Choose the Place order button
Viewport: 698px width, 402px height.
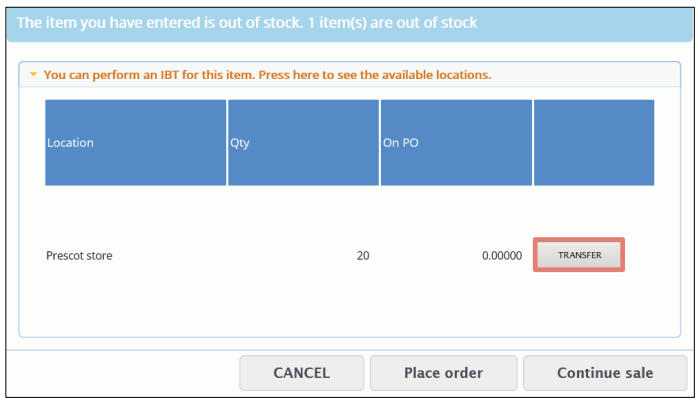443,373
